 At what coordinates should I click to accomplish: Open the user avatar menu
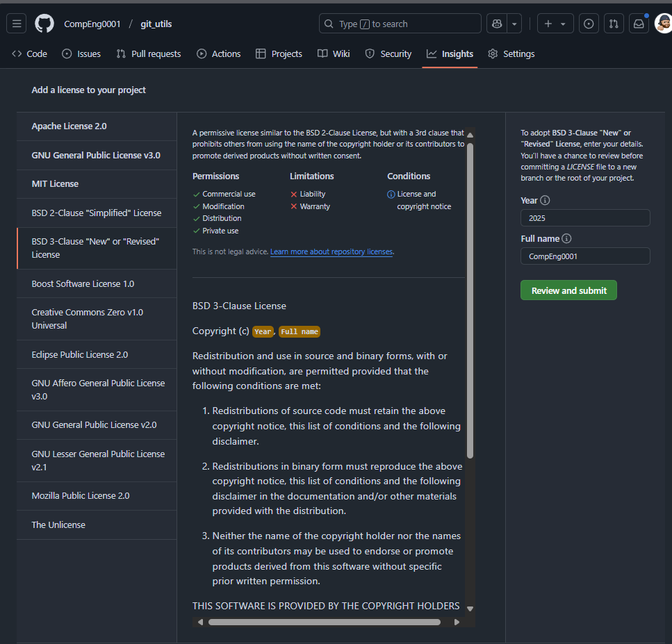(664, 24)
